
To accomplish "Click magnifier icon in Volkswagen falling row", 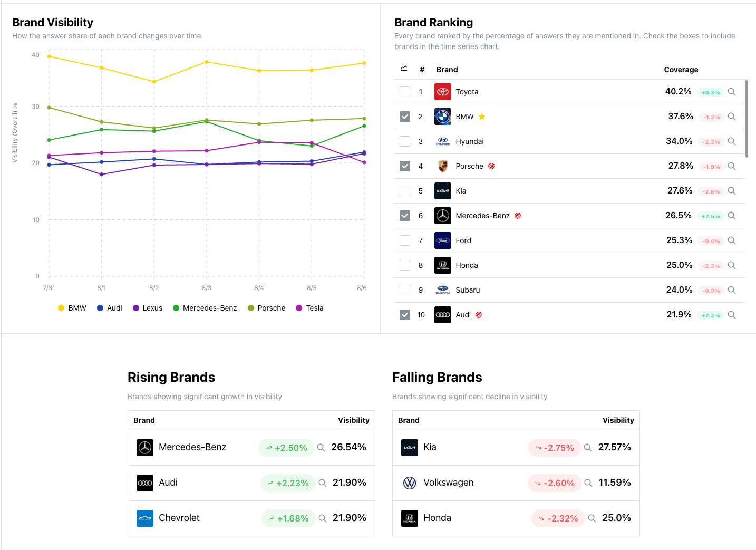I will (588, 483).
